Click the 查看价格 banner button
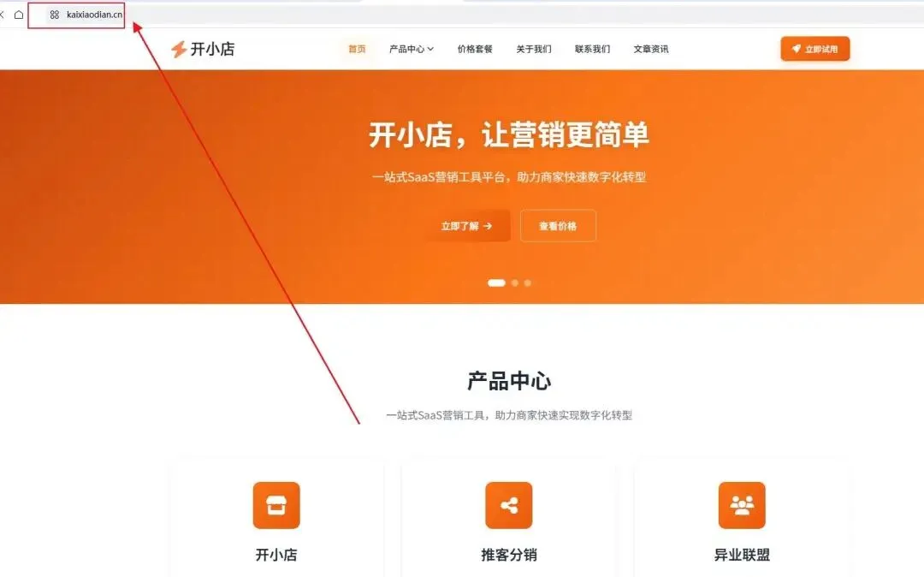 point(558,226)
